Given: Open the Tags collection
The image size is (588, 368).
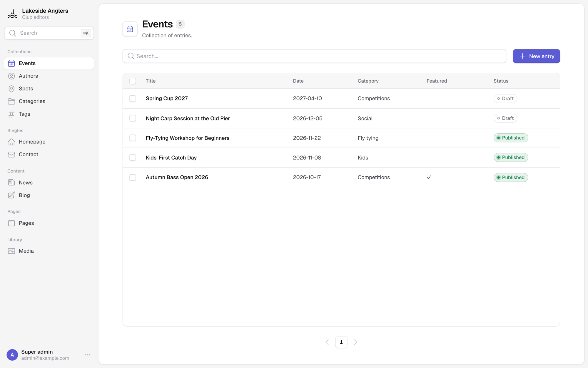Looking at the screenshot, I should tap(49, 114).
